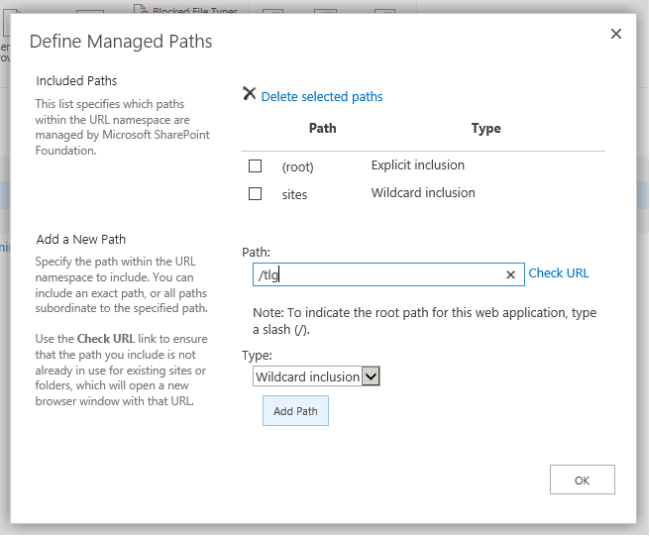Click the X icon beside Delete selected paths

249,95
